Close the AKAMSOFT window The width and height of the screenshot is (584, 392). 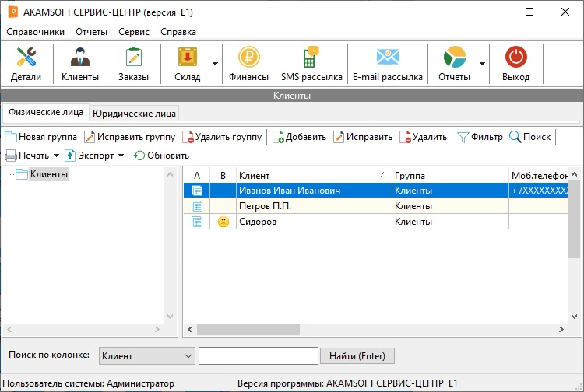click(565, 12)
